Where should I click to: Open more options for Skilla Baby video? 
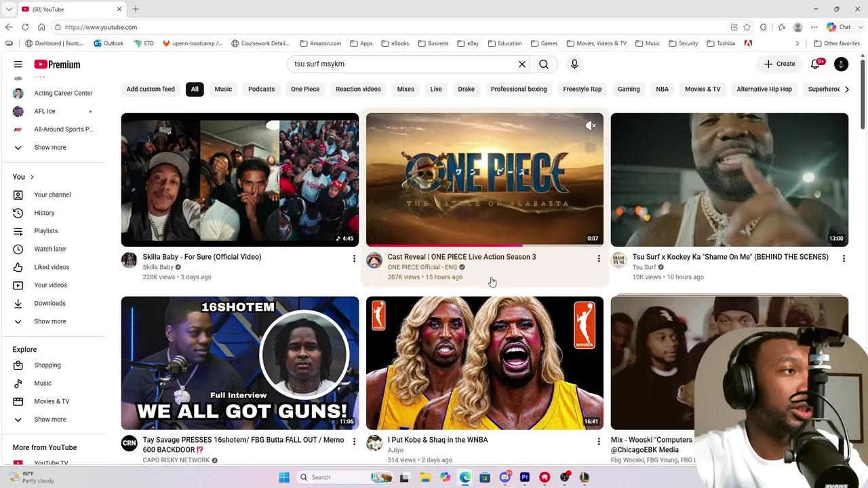(x=354, y=258)
